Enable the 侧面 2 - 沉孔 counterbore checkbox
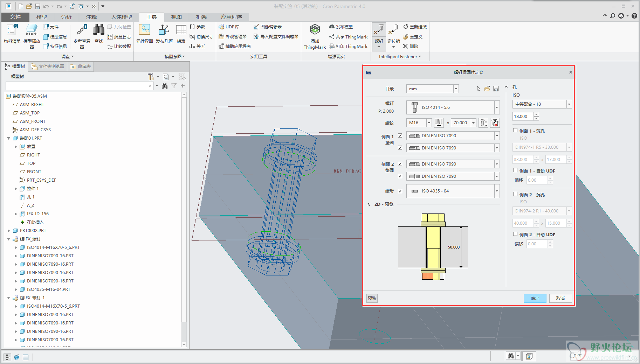640x364 pixels. [x=515, y=194]
